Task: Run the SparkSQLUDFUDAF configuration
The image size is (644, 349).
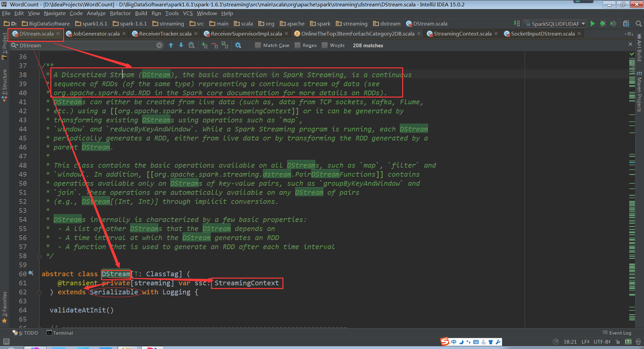Action: click(593, 23)
